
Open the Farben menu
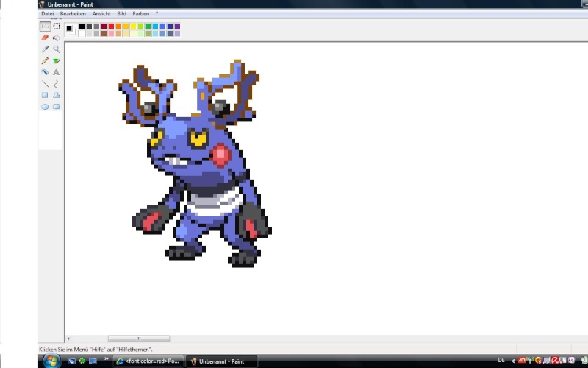(x=140, y=13)
